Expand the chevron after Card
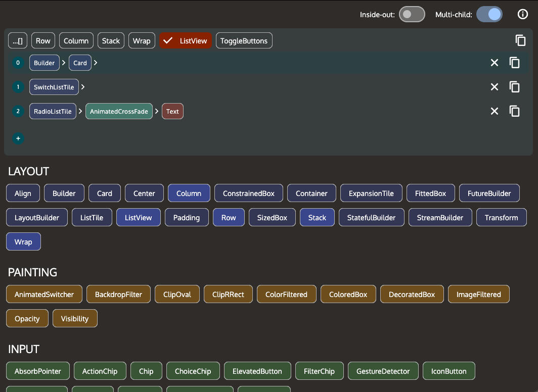 96,63
